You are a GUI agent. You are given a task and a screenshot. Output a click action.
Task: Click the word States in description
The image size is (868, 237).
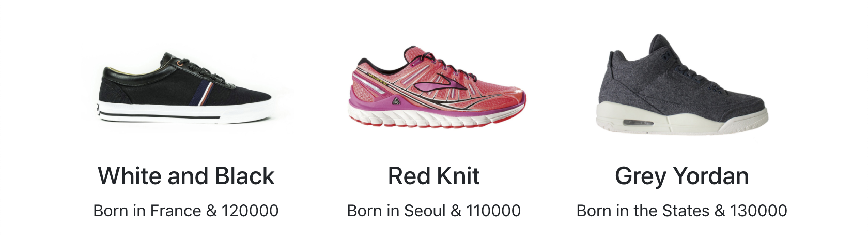point(686,211)
